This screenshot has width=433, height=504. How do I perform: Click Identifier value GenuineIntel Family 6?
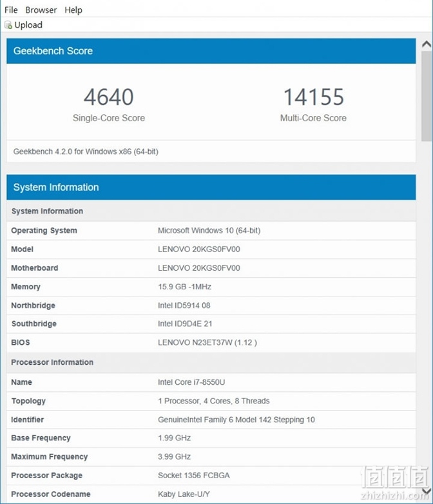[236, 420]
